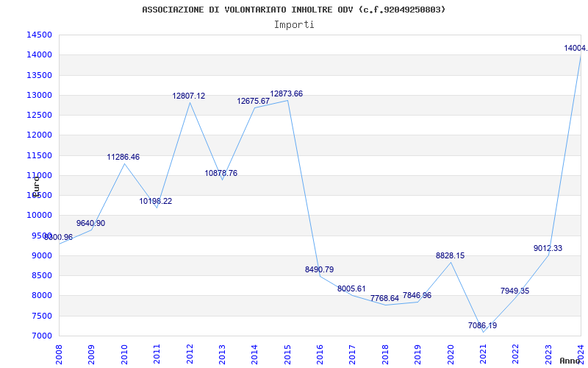Click the 2022 year label on x-axis

pos(516,354)
